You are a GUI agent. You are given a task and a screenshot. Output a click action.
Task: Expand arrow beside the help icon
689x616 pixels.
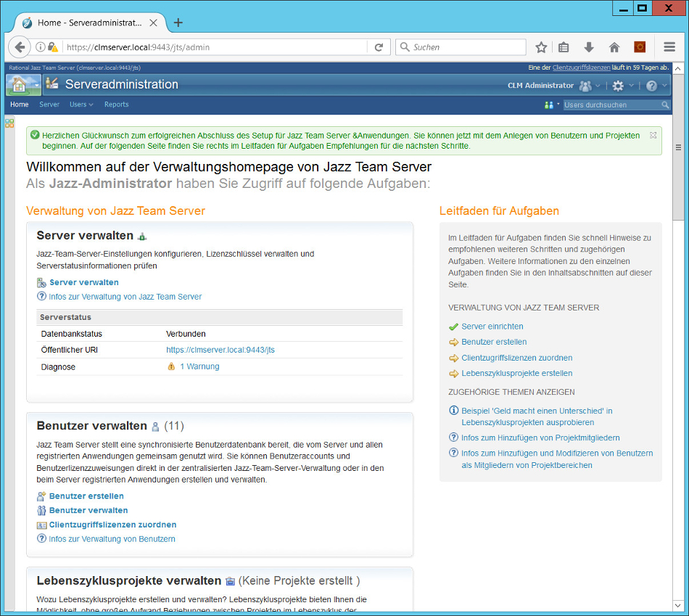(664, 86)
